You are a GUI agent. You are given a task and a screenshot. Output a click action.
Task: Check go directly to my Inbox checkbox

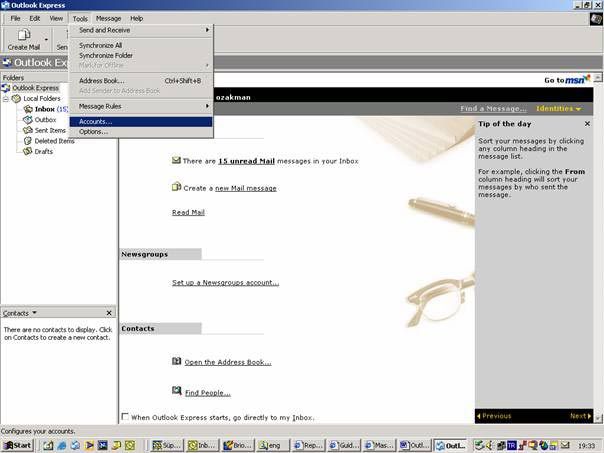click(125, 417)
